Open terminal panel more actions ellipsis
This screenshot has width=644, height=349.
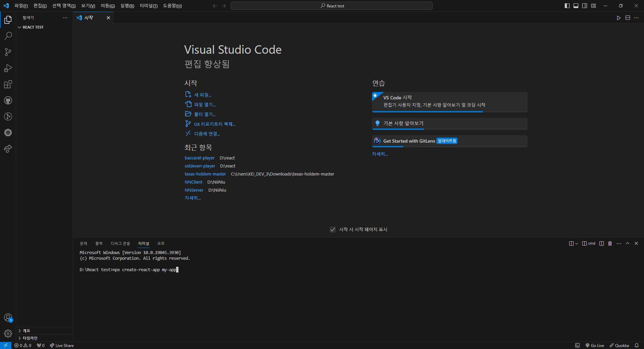619,243
